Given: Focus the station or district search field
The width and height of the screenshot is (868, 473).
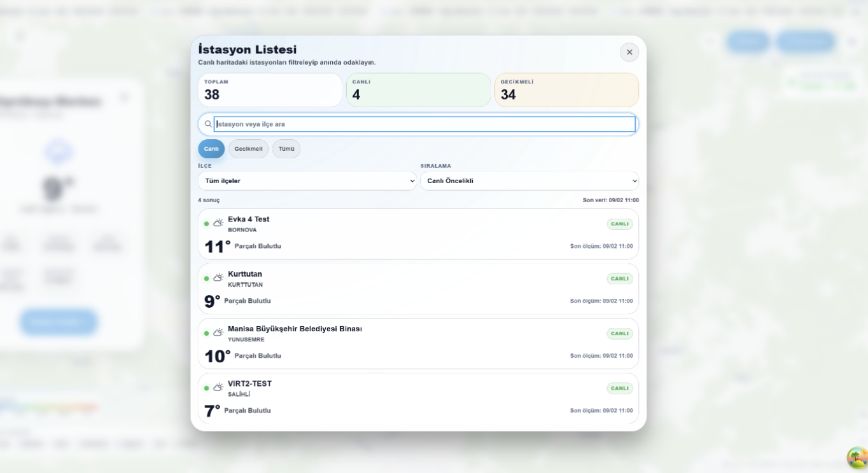Looking at the screenshot, I should pos(424,124).
